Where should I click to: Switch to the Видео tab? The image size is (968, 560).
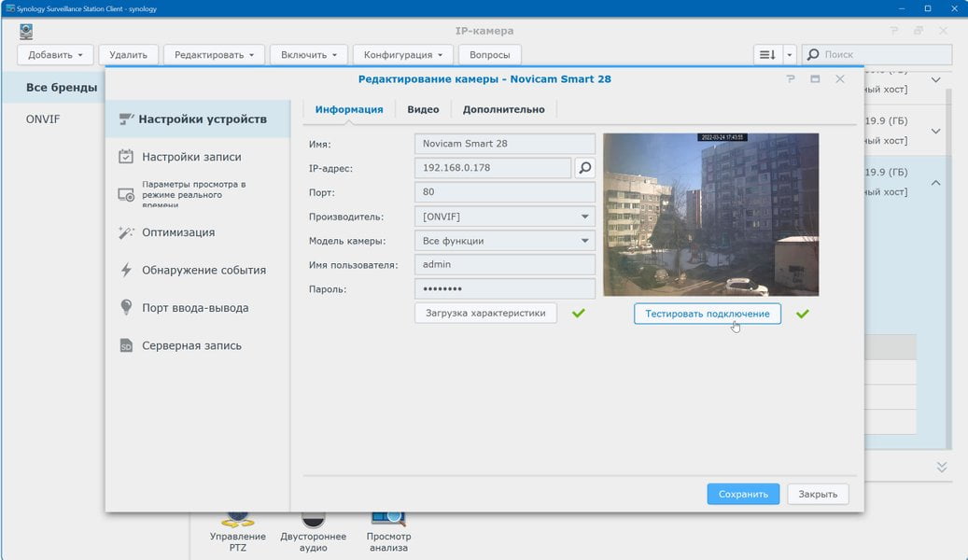coord(423,109)
